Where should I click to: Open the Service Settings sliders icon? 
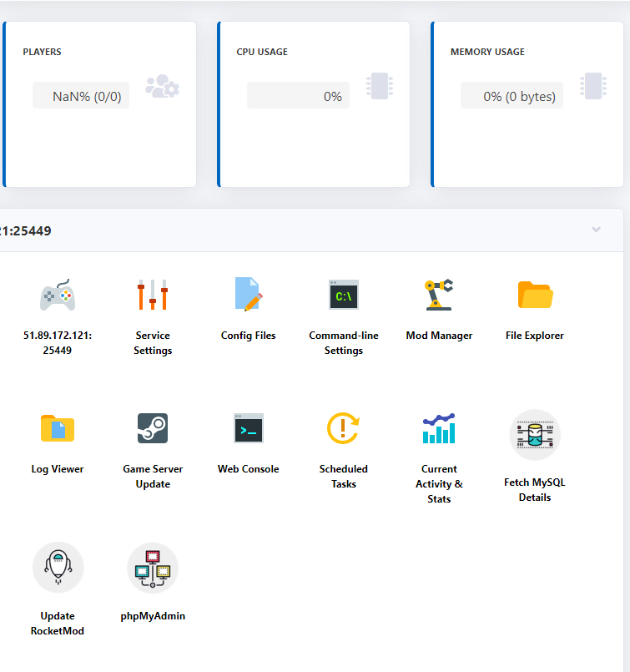point(153,295)
